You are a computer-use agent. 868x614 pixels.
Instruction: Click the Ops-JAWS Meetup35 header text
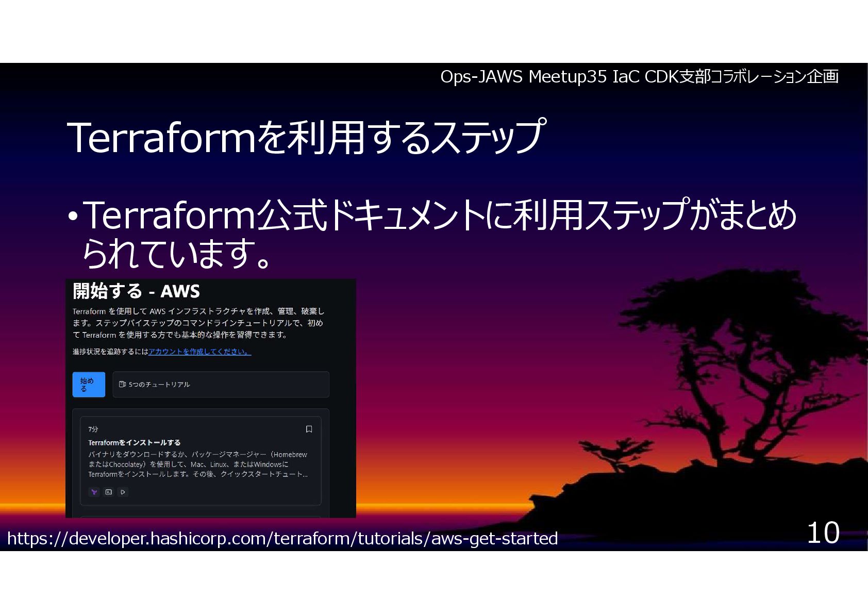point(639,77)
